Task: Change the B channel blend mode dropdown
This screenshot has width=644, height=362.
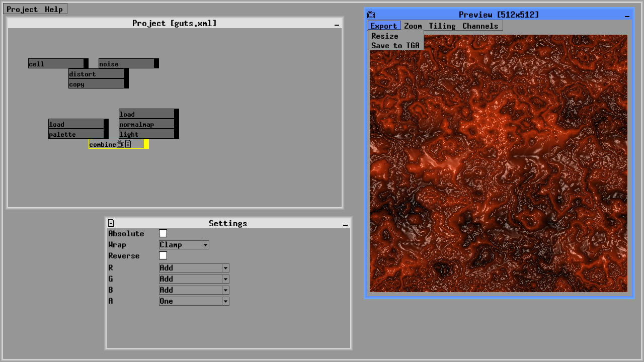Action: [x=194, y=290]
